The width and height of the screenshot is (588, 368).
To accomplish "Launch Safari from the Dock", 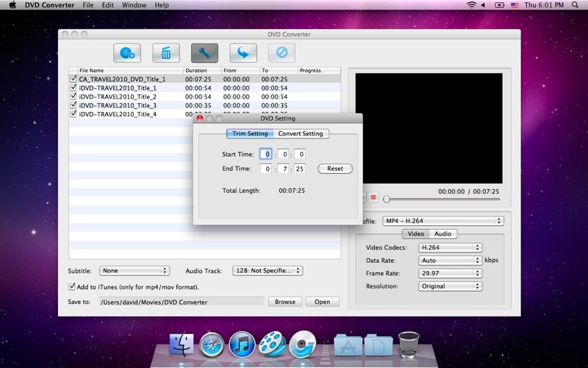I will [212, 344].
